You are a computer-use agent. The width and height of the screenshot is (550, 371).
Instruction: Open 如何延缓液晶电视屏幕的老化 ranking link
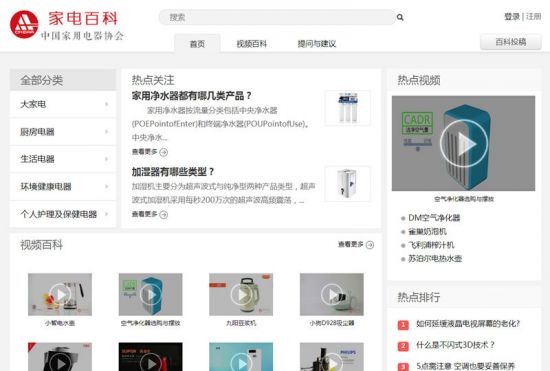pyautogui.click(x=468, y=324)
